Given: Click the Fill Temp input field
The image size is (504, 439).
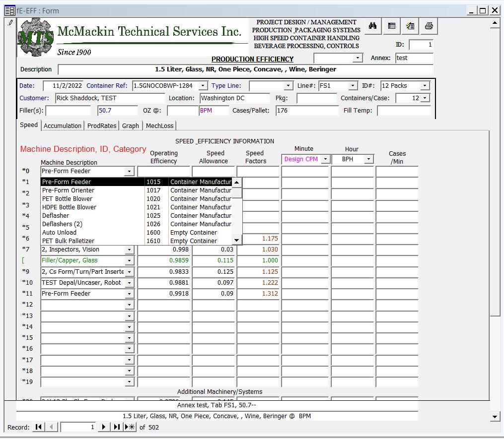Looking at the screenshot, I should pyautogui.click(x=404, y=111).
